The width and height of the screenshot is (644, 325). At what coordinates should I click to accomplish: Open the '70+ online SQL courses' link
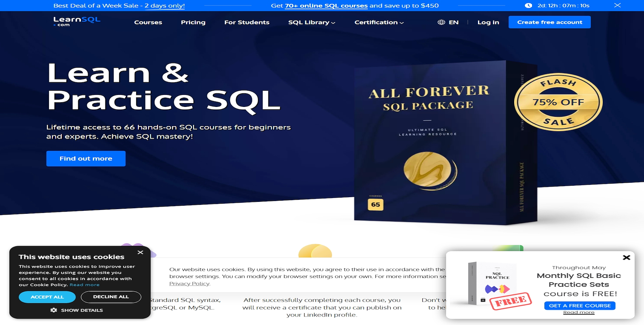[x=326, y=6]
